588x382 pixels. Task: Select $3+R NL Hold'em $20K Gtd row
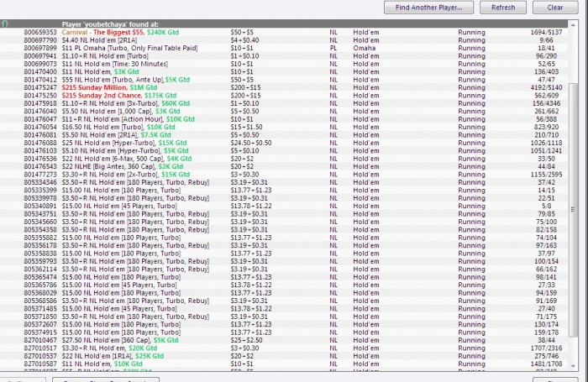tap(284, 348)
